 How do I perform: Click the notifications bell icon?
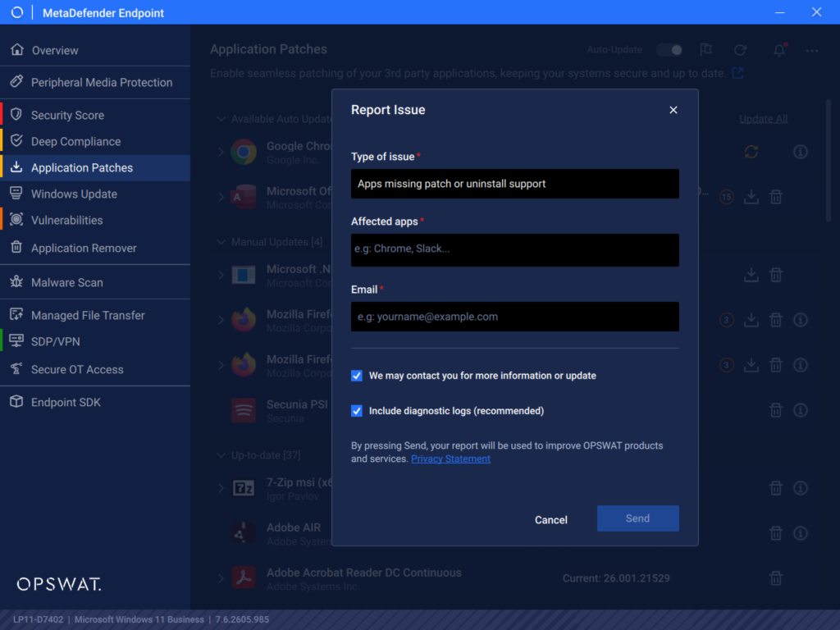point(779,50)
